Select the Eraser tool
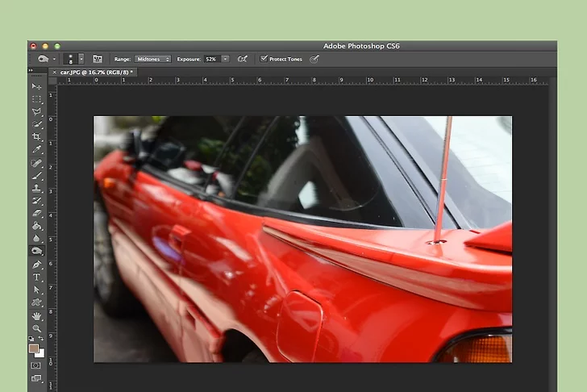The image size is (587, 392). click(x=37, y=214)
